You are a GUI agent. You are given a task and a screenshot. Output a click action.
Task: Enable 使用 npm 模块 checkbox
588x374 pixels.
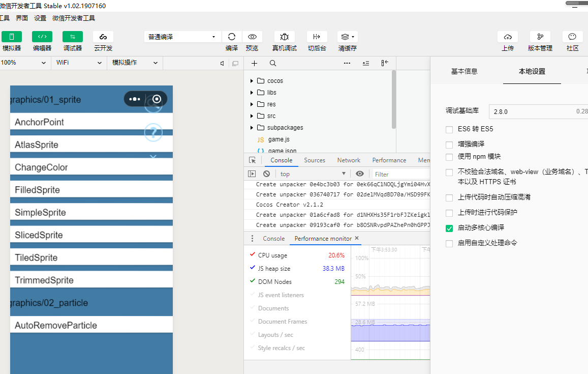(449, 157)
